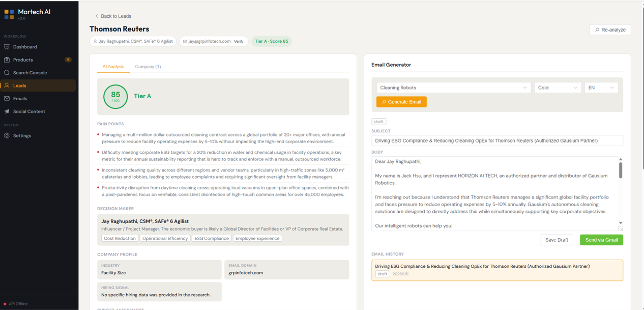The height and width of the screenshot is (310, 644).
Task: Select the AI Analysis tab
Action: [x=113, y=67]
